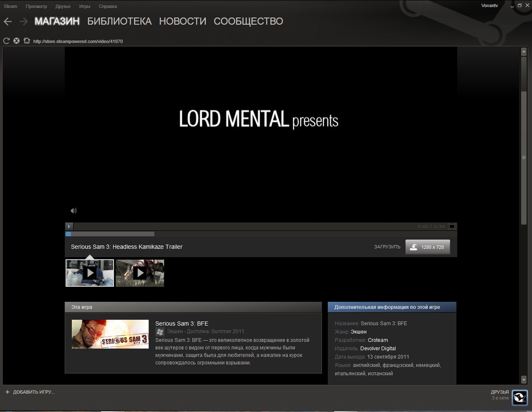Select the first trailer thumbnail
This screenshot has height=412, width=532.
click(x=90, y=273)
